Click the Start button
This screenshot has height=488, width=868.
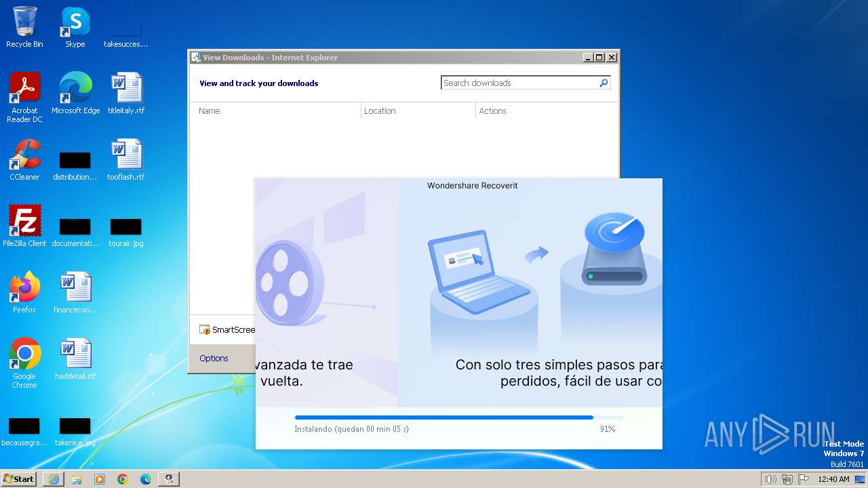click(x=19, y=479)
